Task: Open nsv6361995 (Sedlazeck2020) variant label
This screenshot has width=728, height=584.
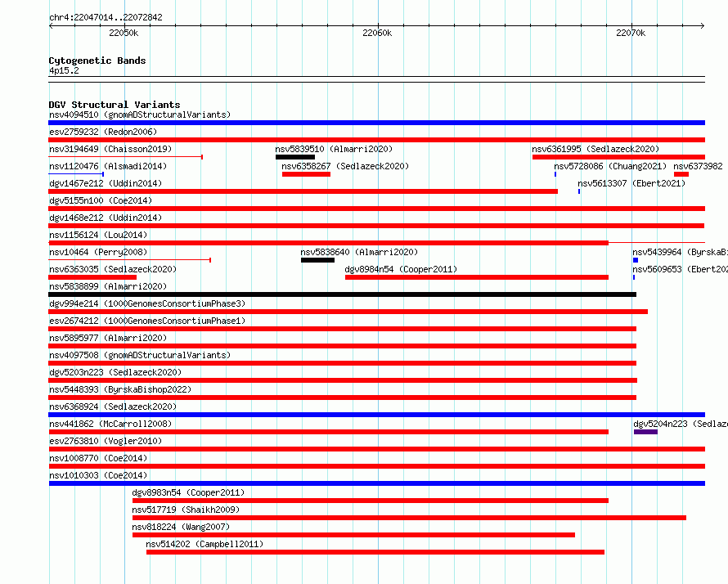Action: coord(595,149)
